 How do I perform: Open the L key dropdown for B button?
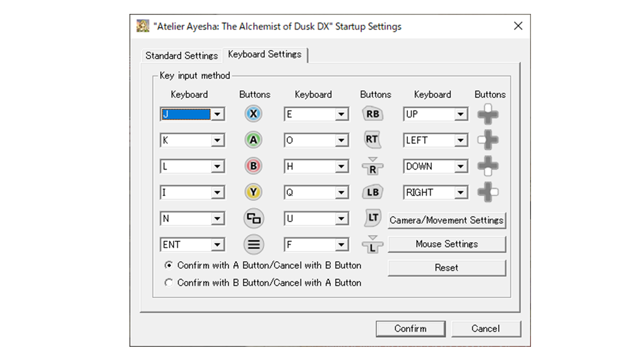click(x=217, y=166)
